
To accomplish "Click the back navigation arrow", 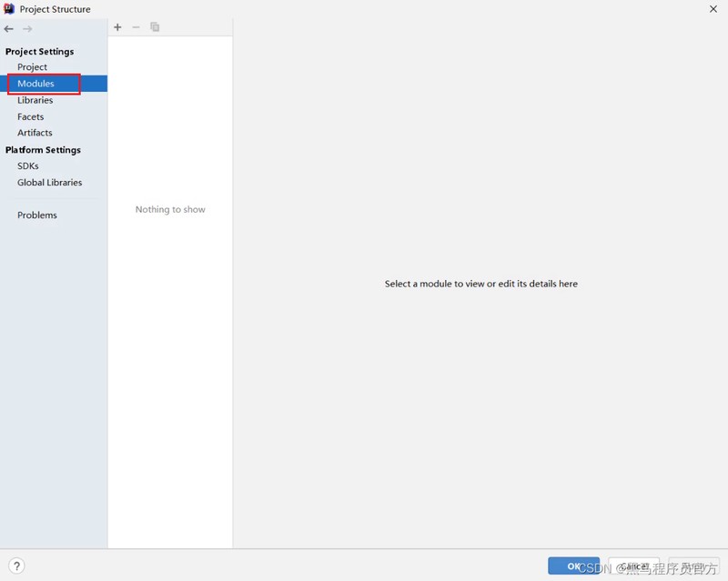I will point(9,29).
